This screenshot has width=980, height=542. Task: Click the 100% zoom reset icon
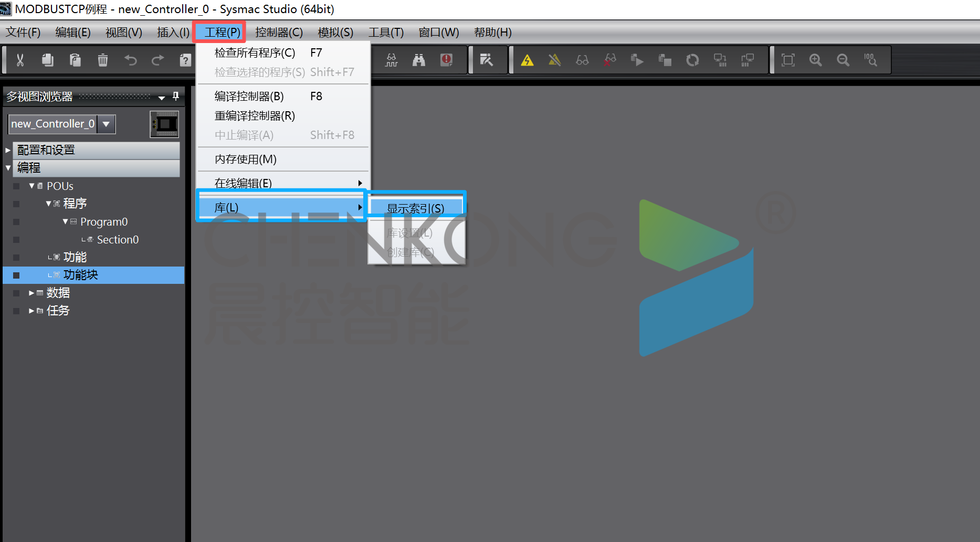coord(871,60)
